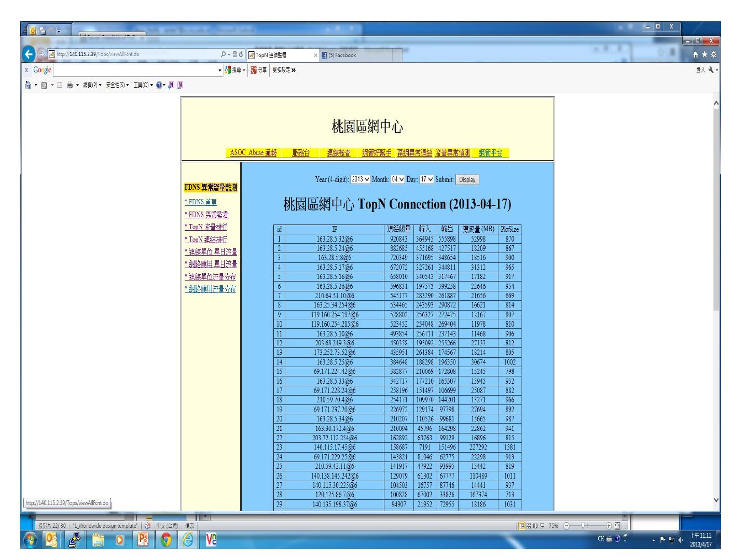Expand the Day dropdown showing 17
The height and width of the screenshot is (560, 747).
click(426, 179)
